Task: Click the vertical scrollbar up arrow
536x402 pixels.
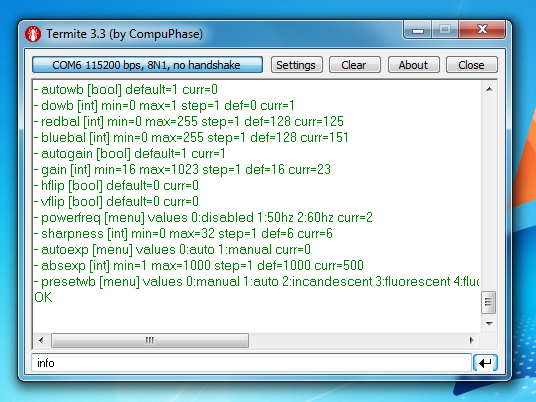Action: click(489, 89)
